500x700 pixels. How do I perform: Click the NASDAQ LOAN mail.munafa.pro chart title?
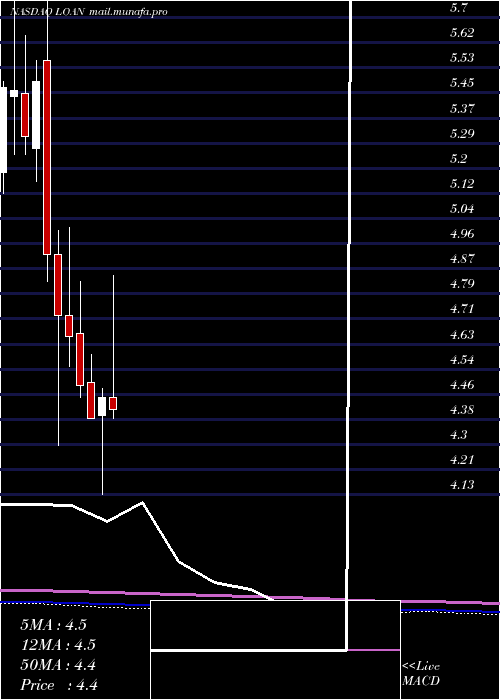(88, 12)
